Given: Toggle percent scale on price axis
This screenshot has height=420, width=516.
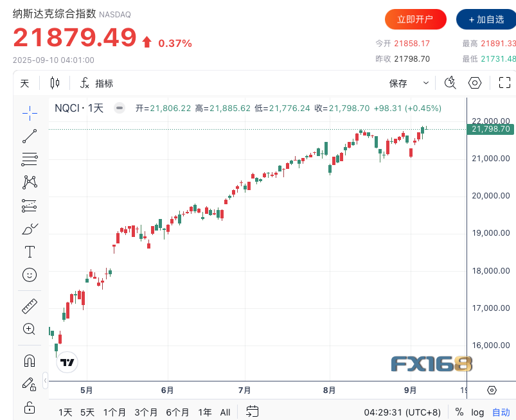Looking at the screenshot, I should (x=459, y=412).
